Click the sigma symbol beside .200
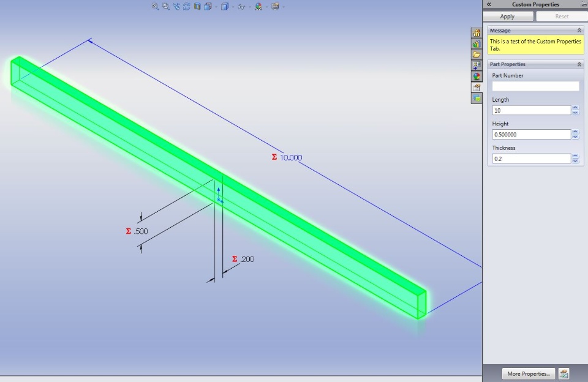 tap(235, 259)
